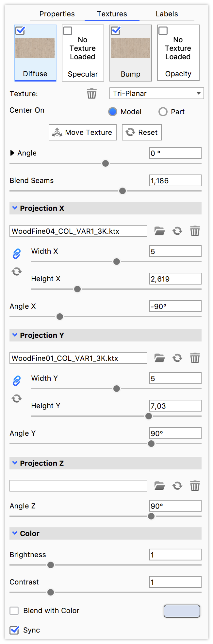Image resolution: width=213 pixels, height=644 pixels.
Task: Click the Move Texture button
Action: click(x=83, y=132)
